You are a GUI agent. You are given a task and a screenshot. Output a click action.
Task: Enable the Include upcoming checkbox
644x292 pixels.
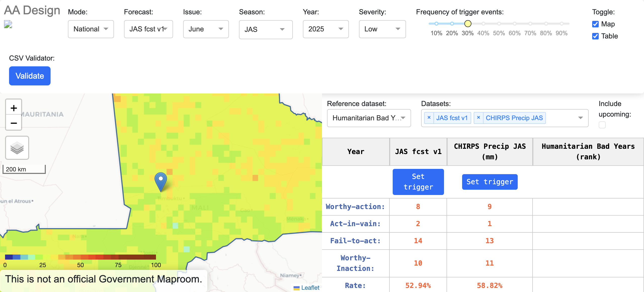(x=602, y=125)
